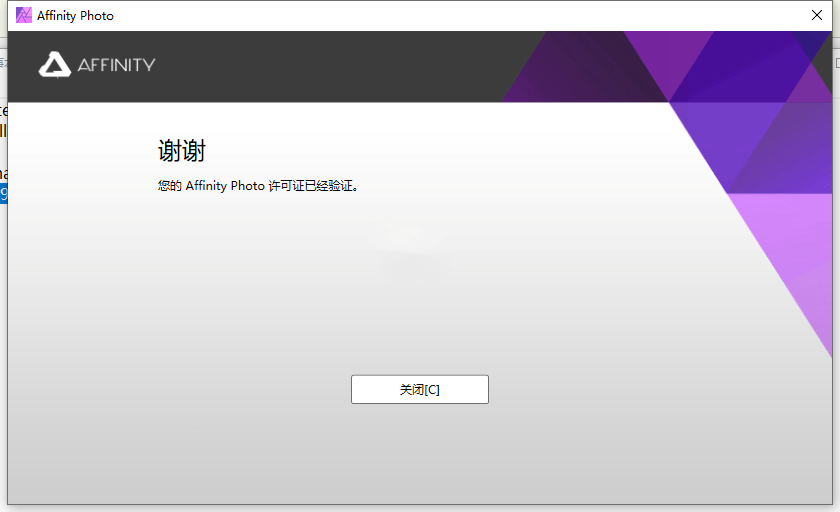Click the background window's right edge control
This screenshot has height=512, width=840.
(836, 62)
